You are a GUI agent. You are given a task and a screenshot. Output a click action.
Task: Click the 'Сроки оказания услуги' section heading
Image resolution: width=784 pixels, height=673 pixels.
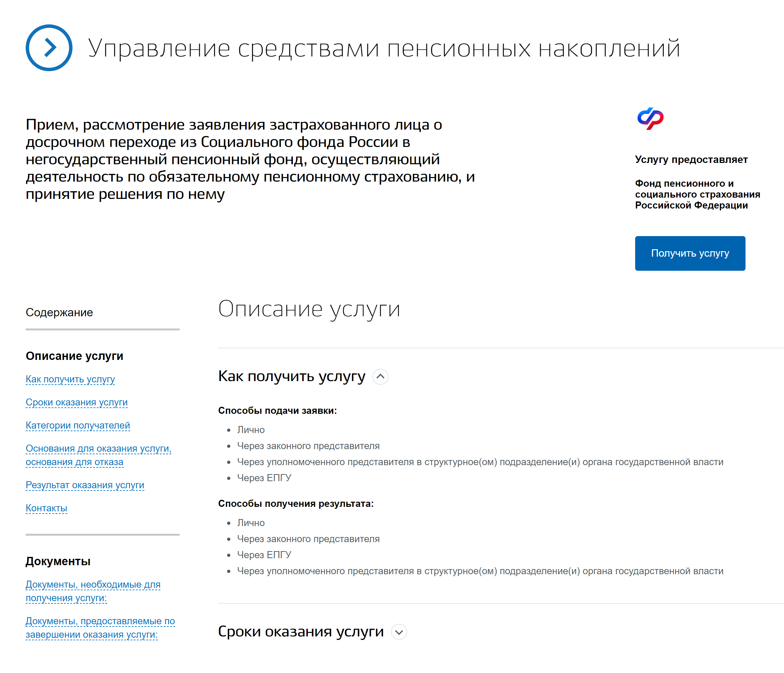click(x=301, y=632)
